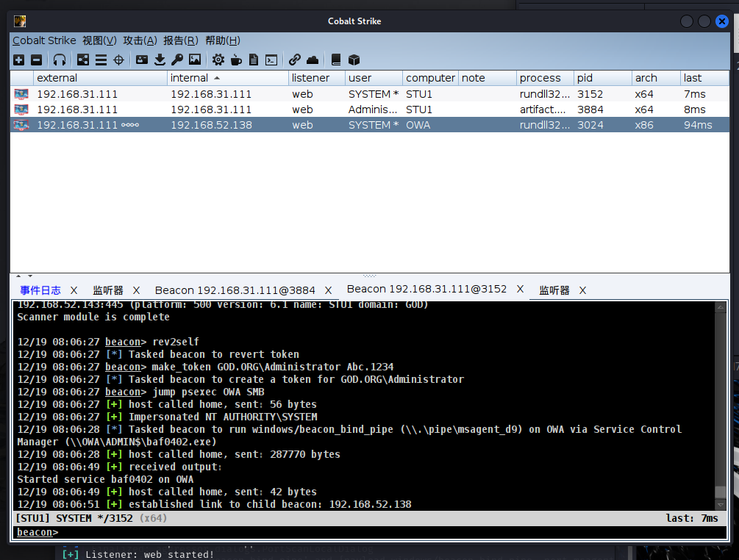Image resolution: width=739 pixels, height=560 pixels.
Task: Close the Beacon 192.168.31.111@3884 tab
Action: click(x=329, y=290)
